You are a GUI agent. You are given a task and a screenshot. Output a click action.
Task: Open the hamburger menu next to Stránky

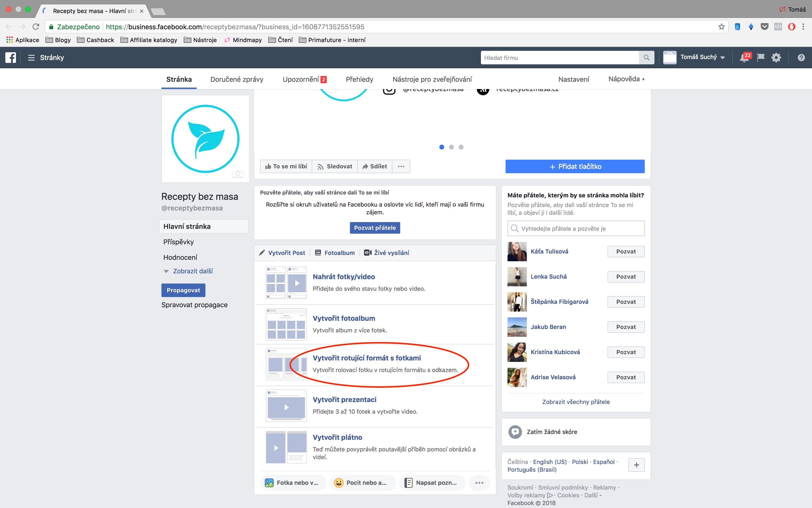(31, 58)
